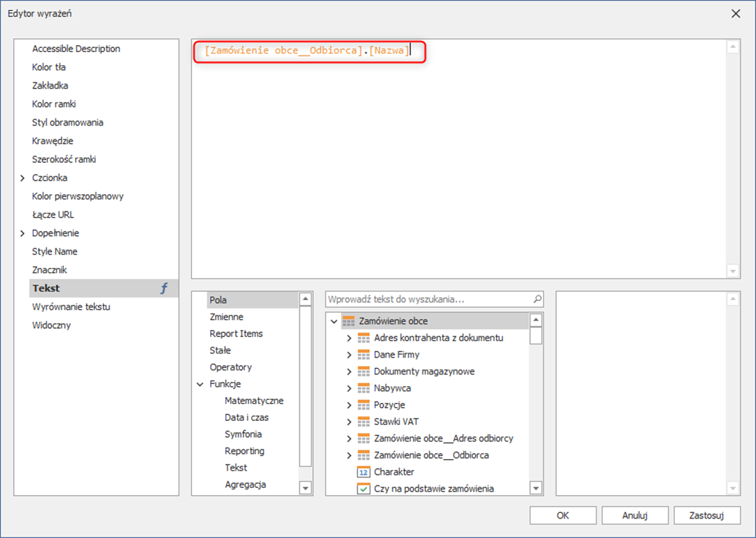
Task: Click the Pozycje table icon
Action: (364, 405)
